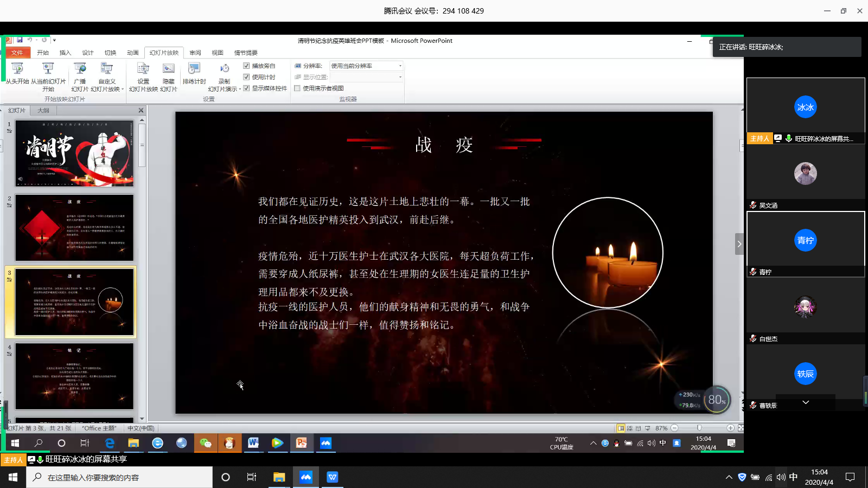Toggle the 使用计时 checkbox
This screenshot has width=868, height=488.
click(x=246, y=77)
